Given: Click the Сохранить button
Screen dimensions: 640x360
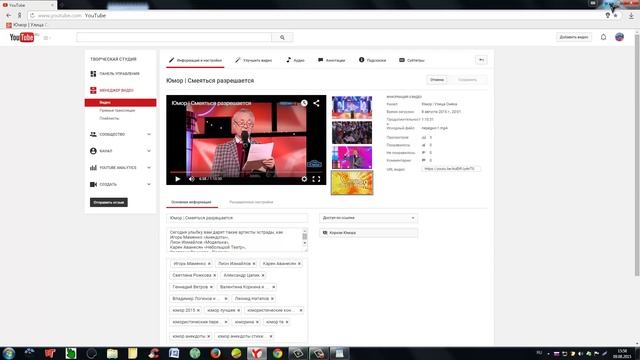Looking at the screenshot, I should (x=467, y=80).
